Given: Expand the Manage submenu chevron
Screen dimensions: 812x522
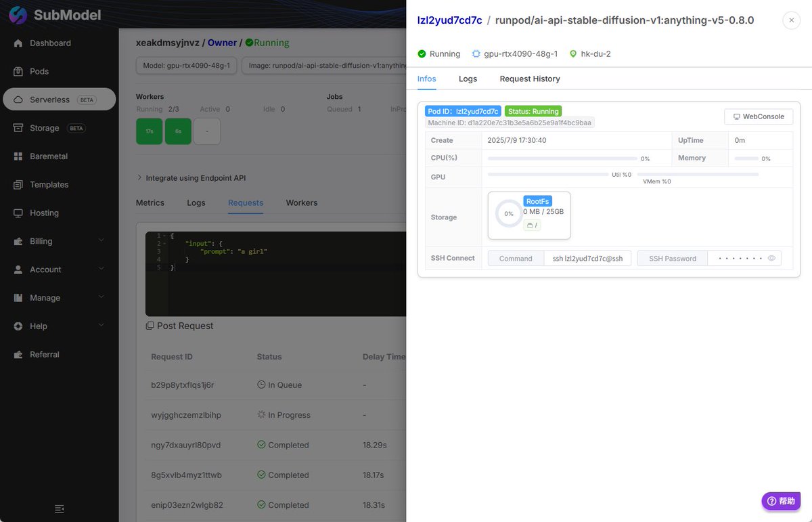Looking at the screenshot, I should [x=101, y=298].
